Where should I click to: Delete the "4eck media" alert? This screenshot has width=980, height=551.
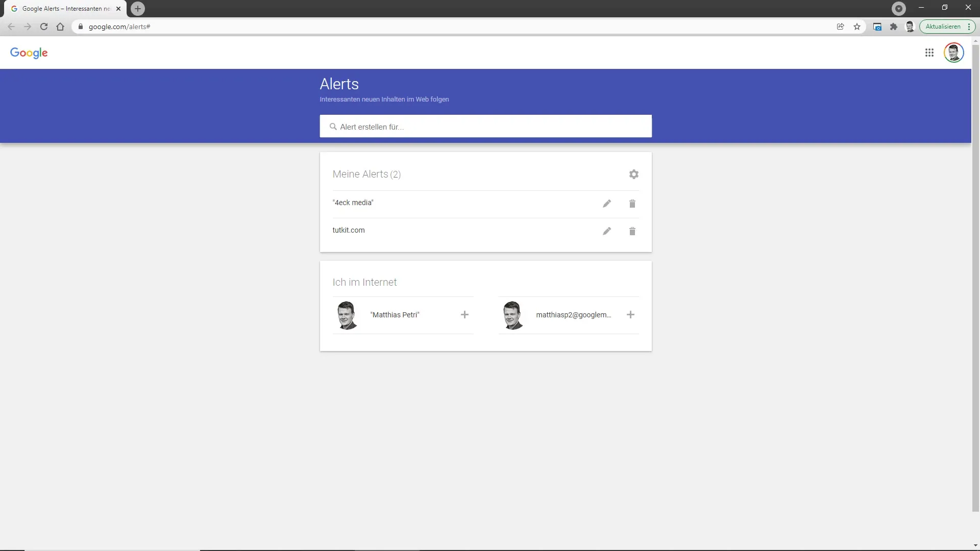632,204
